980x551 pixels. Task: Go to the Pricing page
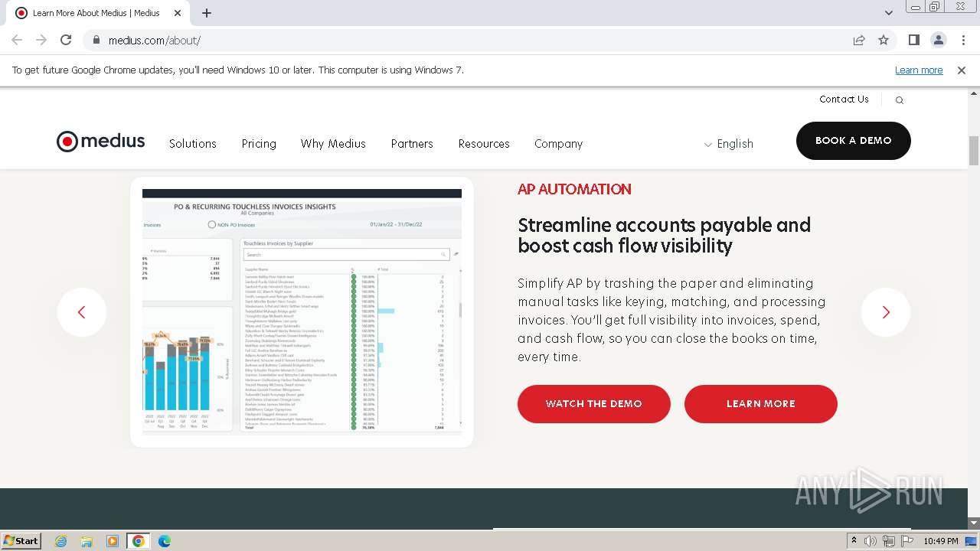(259, 144)
